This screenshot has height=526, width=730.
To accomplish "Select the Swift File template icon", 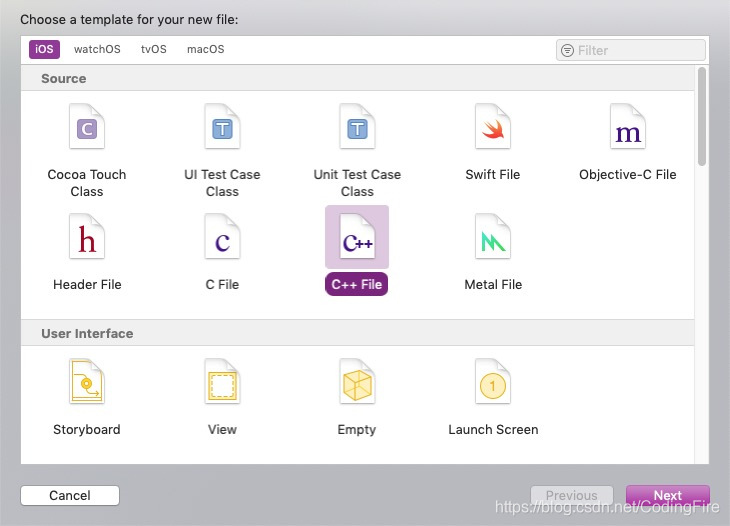I will (493, 127).
